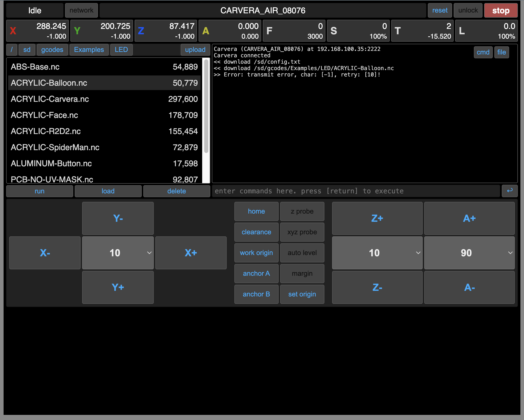Click the Idle machine status label
This screenshot has height=420, width=524.
coord(35,10)
